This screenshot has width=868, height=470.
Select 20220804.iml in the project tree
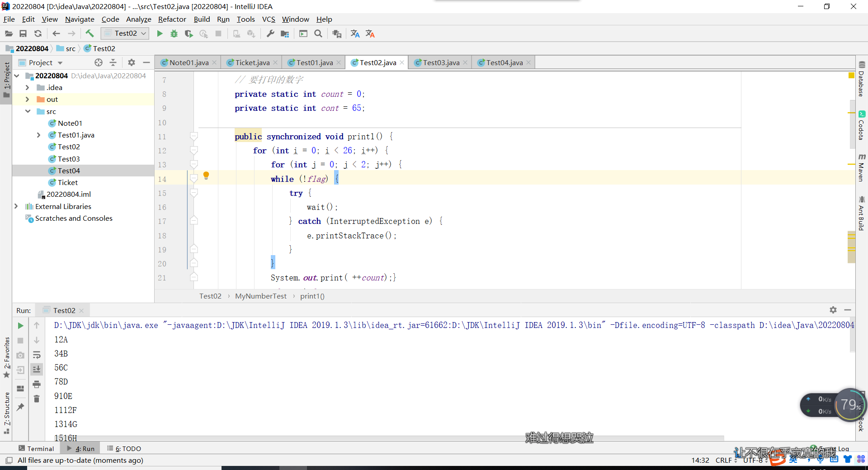coord(69,194)
